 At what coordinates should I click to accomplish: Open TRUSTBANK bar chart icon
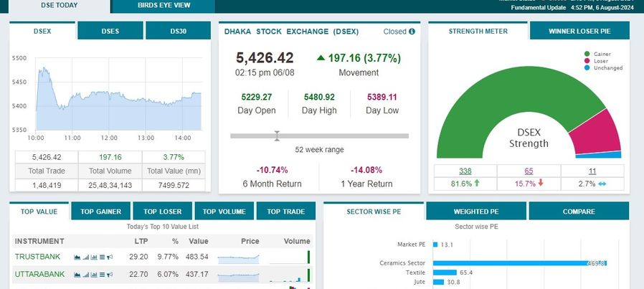pos(94,257)
